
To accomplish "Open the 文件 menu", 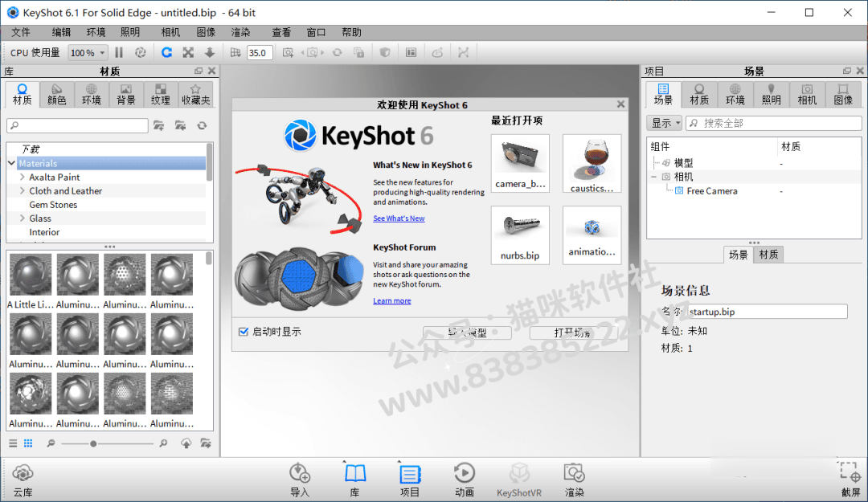I will [21, 33].
